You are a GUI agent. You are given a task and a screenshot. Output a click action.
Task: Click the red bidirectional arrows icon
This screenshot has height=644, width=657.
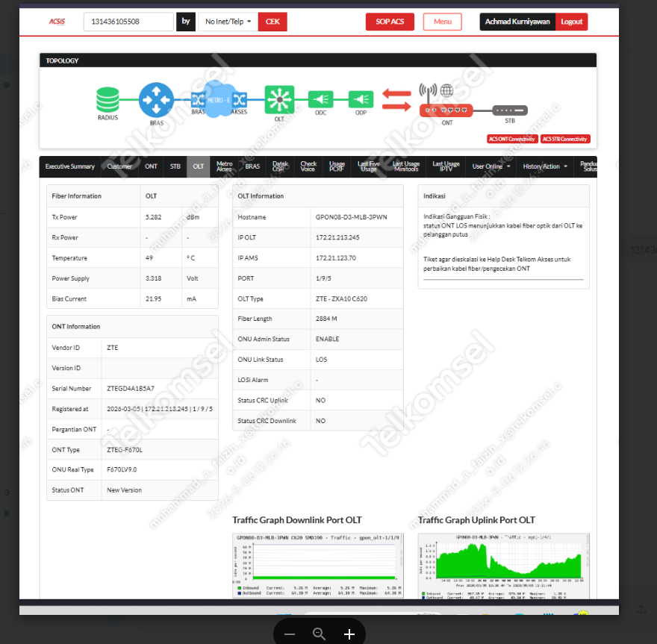(396, 100)
